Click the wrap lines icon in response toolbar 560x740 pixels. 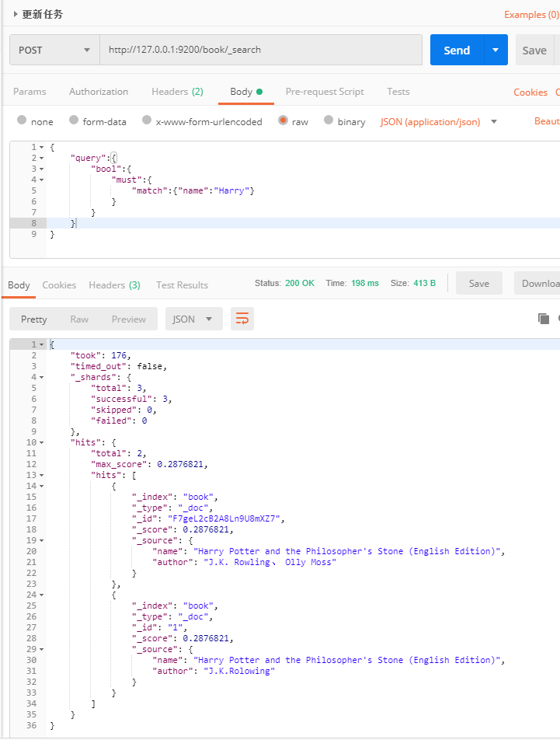(x=242, y=319)
